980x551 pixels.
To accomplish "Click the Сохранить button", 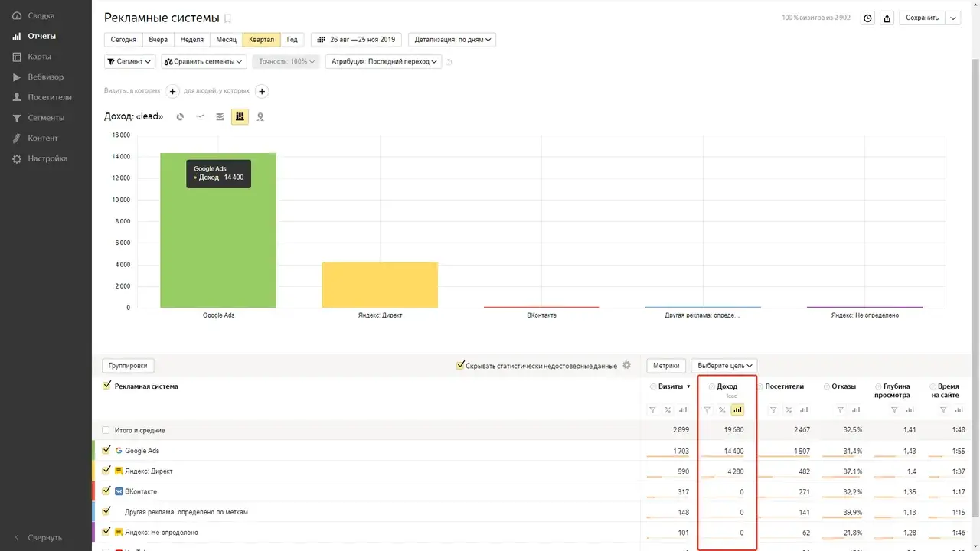I will click(x=923, y=18).
